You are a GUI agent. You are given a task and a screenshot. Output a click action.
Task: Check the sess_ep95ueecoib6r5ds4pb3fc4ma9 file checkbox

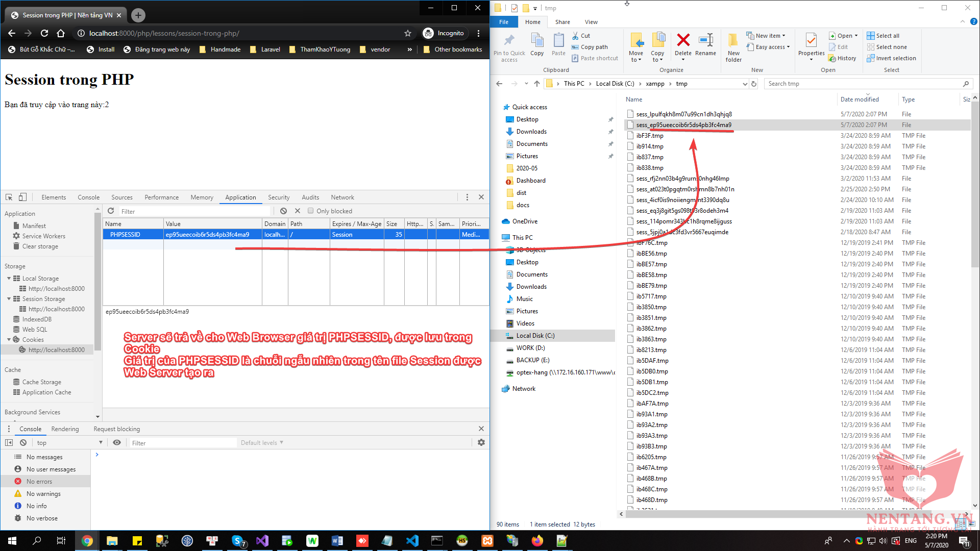[x=630, y=125]
